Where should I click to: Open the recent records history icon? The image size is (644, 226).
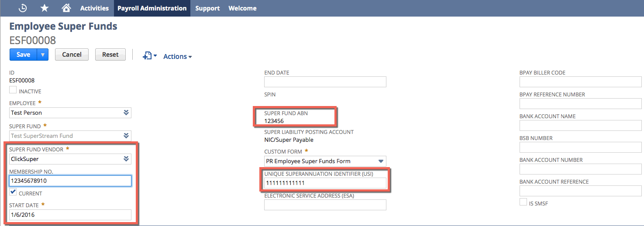(23, 8)
